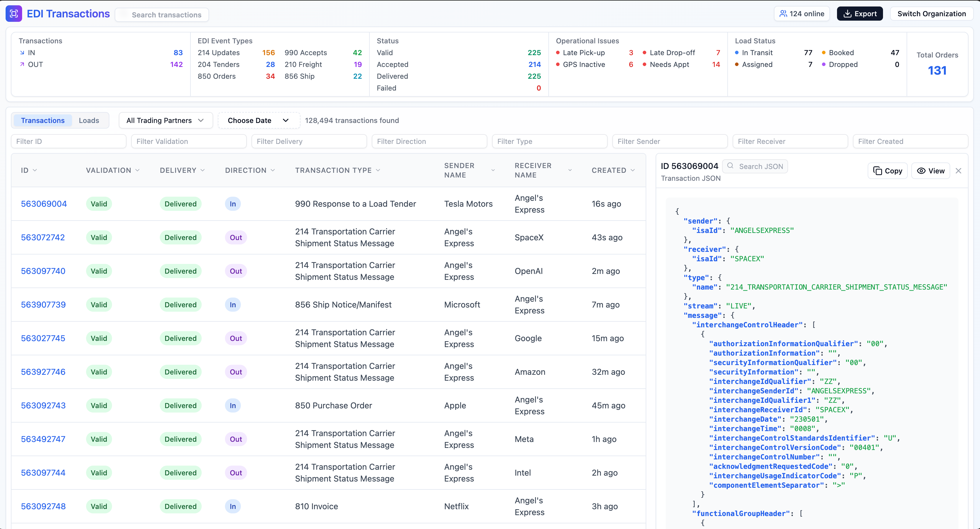980x529 pixels.
Task: Click the users icon beside 124 online
Action: 783,14
